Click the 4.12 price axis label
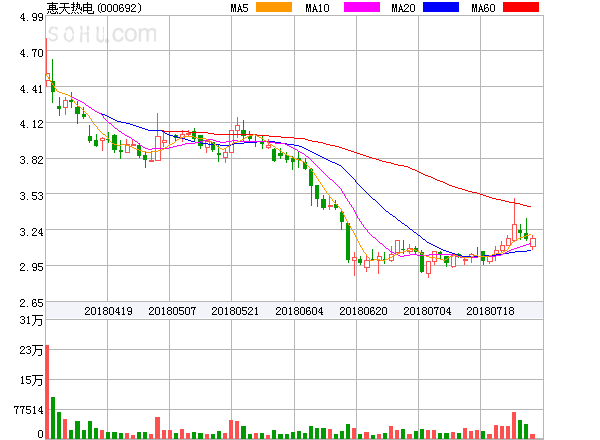This screenshot has height=440, width=600. pos(31,124)
